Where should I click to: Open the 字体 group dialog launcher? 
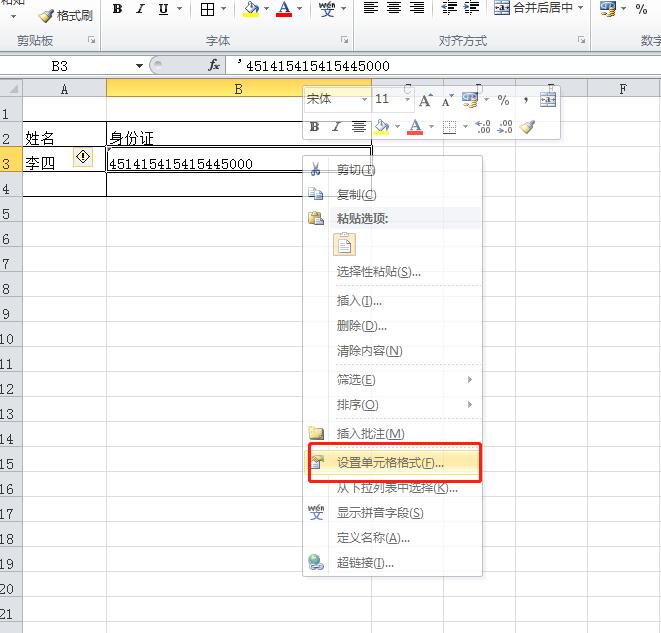pyautogui.click(x=344, y=40)
